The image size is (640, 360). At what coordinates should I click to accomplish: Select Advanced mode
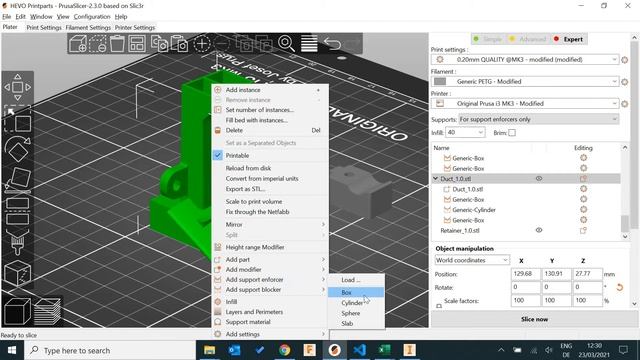(x=528, y=39)
